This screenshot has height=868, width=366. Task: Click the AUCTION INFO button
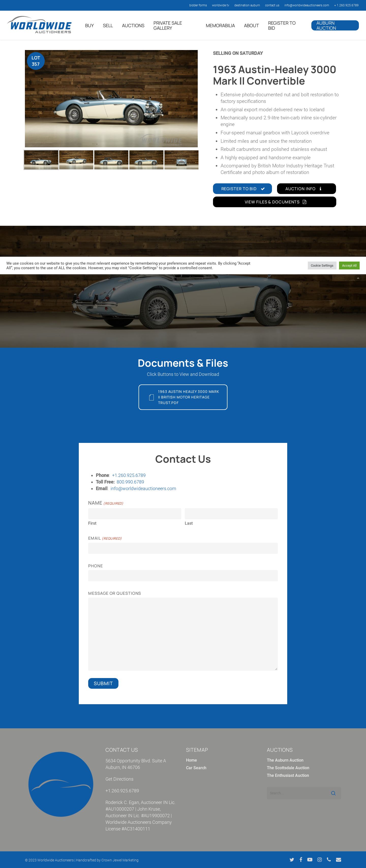[x=306, y=189]
